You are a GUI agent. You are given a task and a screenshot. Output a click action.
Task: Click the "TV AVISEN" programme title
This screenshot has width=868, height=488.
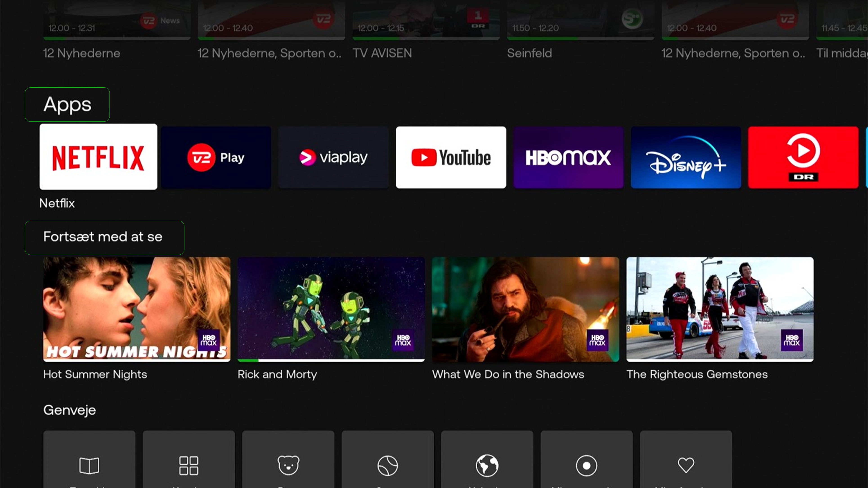pos(382,53)
